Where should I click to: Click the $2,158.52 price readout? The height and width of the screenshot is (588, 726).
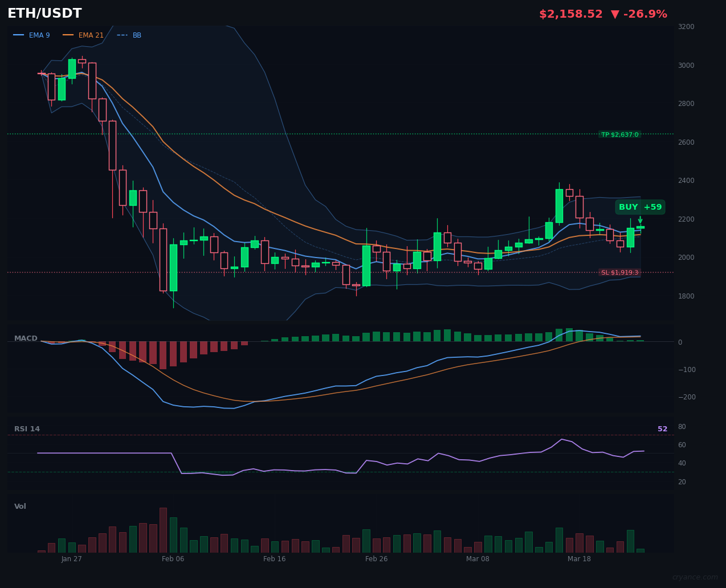570,14
